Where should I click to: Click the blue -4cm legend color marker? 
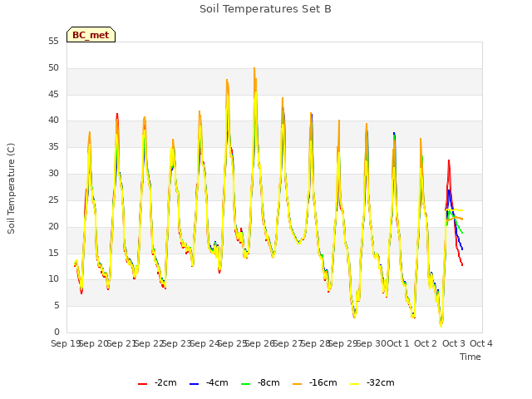point(194,384)
